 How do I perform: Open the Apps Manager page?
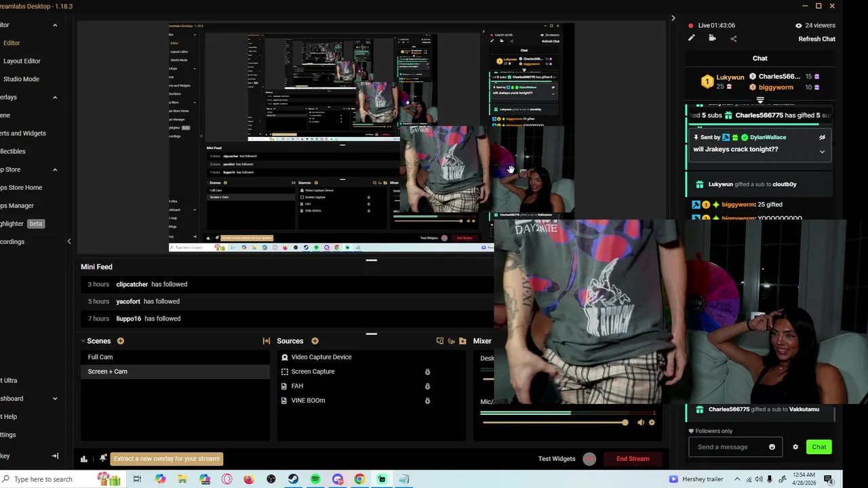click(17, 206)
